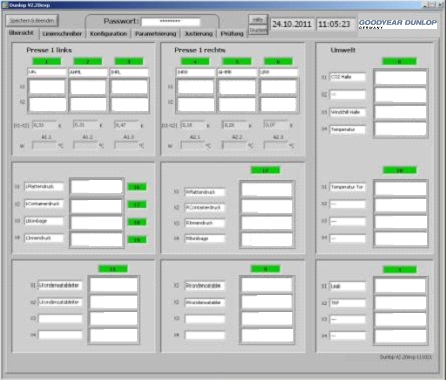446x380 pixels.
Task: Click green indicator below the Umwelt heading
Action: coord(399,62)
